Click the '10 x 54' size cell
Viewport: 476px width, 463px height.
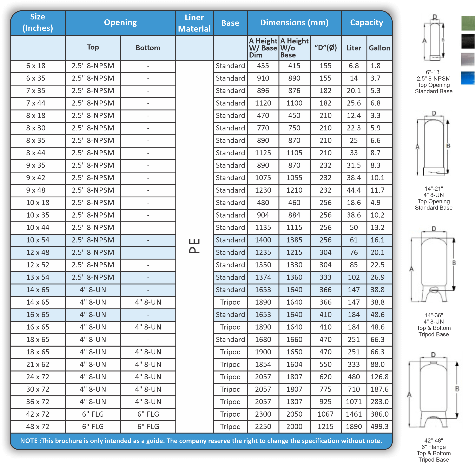pyautogui.click(x=38, y=240)
